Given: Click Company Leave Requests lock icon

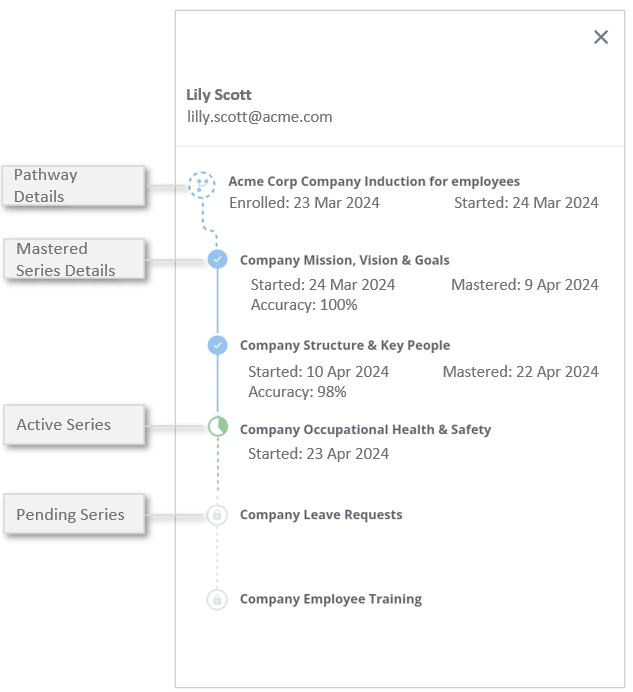Looking at the screenshot, I should tap(217, 515).
